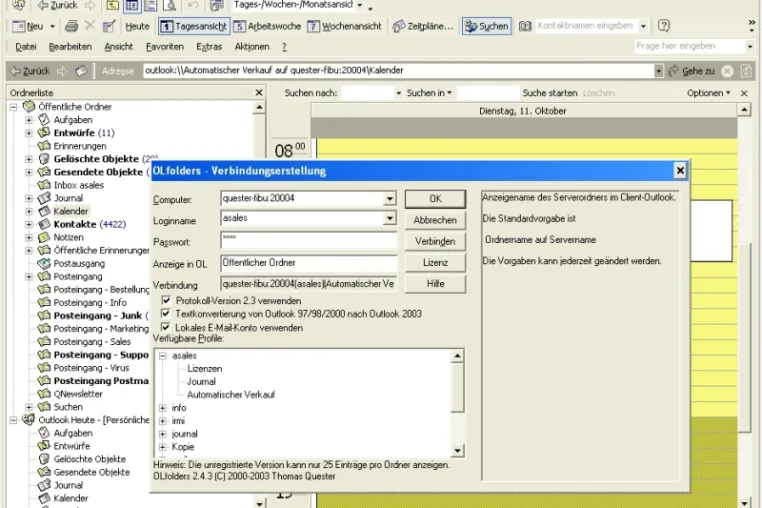Click Zurück in the web toolbar
Viewport: 762px width, 508px height.
(30, 71)
